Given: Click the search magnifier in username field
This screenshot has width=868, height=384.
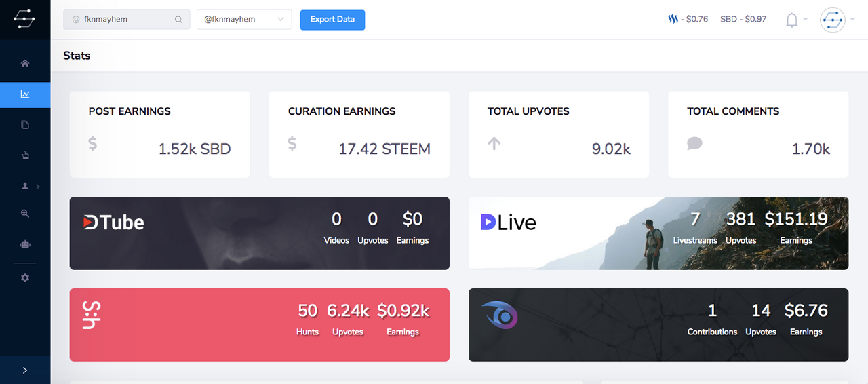Looking at the screenshot, I should pyautogui.click(x=178, y=20).
